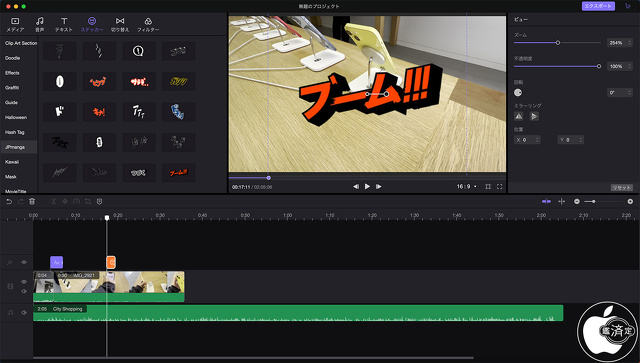The height and width of the screenshot is (363, 640).
Task: Click the fit-timeline icon beside zoom controls
Action: (x=562, y=201)
